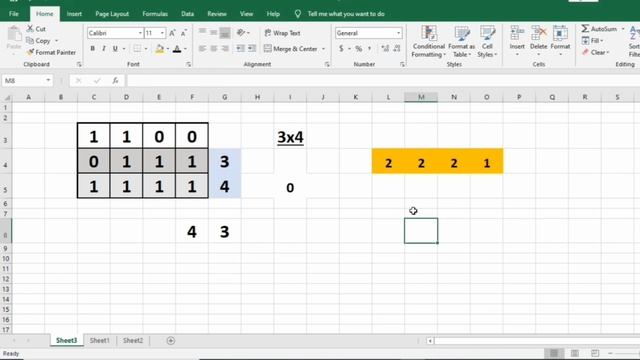Click the AutoSum sigma button
640x360 pixels.
click(599, 29)
